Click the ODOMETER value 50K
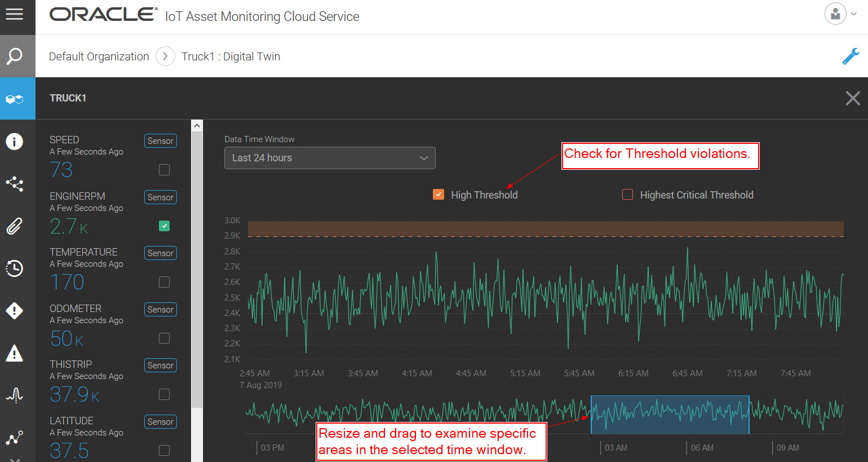The image size is (868, 462). 67,338
